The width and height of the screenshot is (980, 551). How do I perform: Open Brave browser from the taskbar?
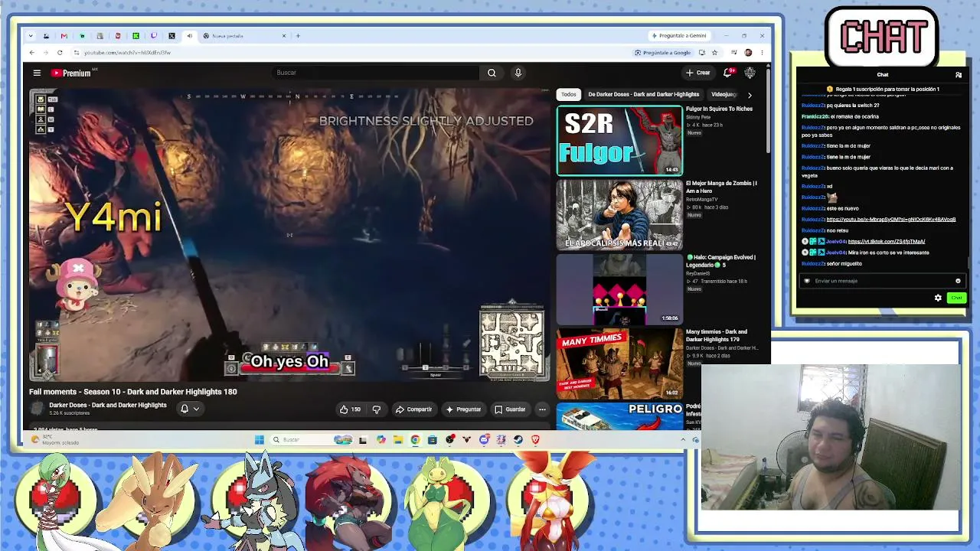click(x=535, y=439)
